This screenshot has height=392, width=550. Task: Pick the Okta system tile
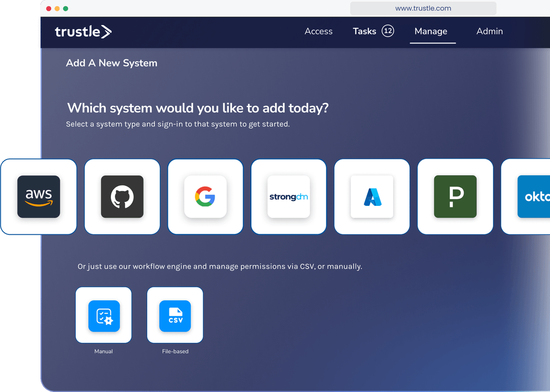pos(526,197)
